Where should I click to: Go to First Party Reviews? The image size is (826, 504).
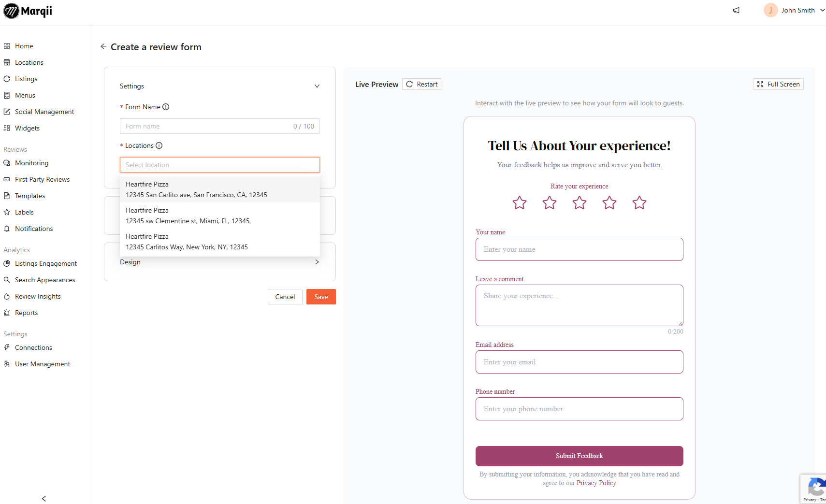coord(42,179)
